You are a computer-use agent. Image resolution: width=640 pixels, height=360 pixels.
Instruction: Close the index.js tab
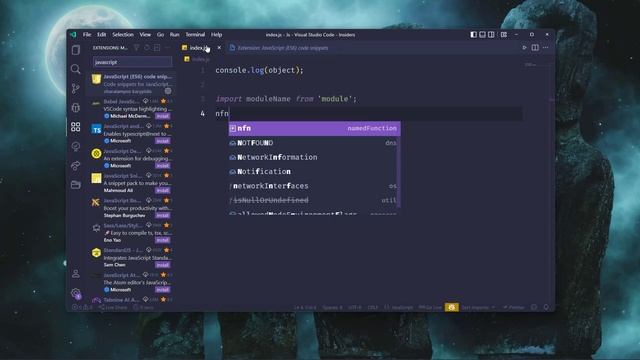[x=219, y=48]
